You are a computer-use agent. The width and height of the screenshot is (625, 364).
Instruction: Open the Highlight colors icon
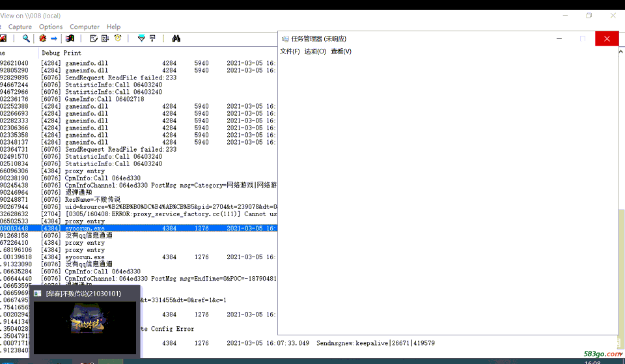pyautogui.click(x=152, y=38)
